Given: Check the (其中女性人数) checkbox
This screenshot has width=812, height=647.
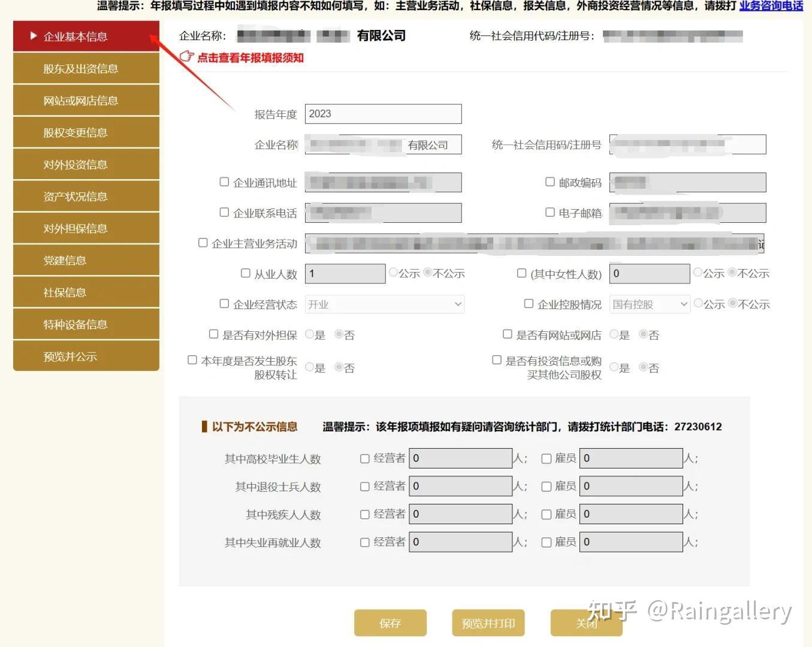Looking at the screenshot, I should tap(522, 273).
